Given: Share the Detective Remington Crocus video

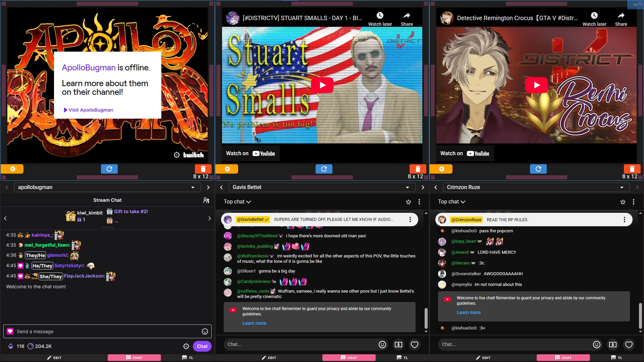Looking at the screenshot, I should 621,19.
